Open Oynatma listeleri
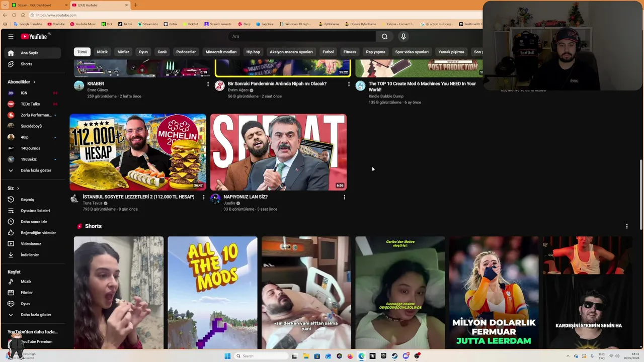Viewport: 644px width, 362px height. coord(32,211)
